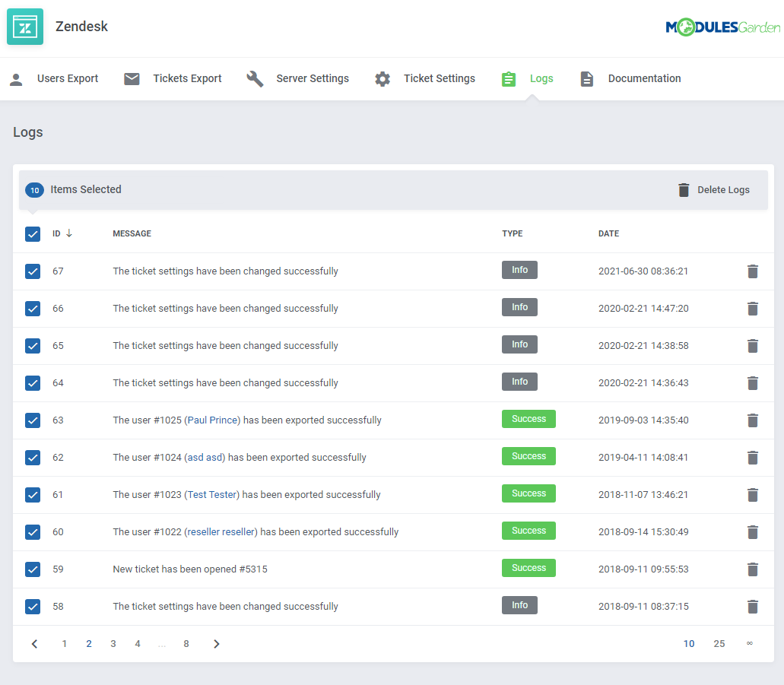Switch to the Server Settings tab
This screenshot has height=685, width=784.
[313, 78]
